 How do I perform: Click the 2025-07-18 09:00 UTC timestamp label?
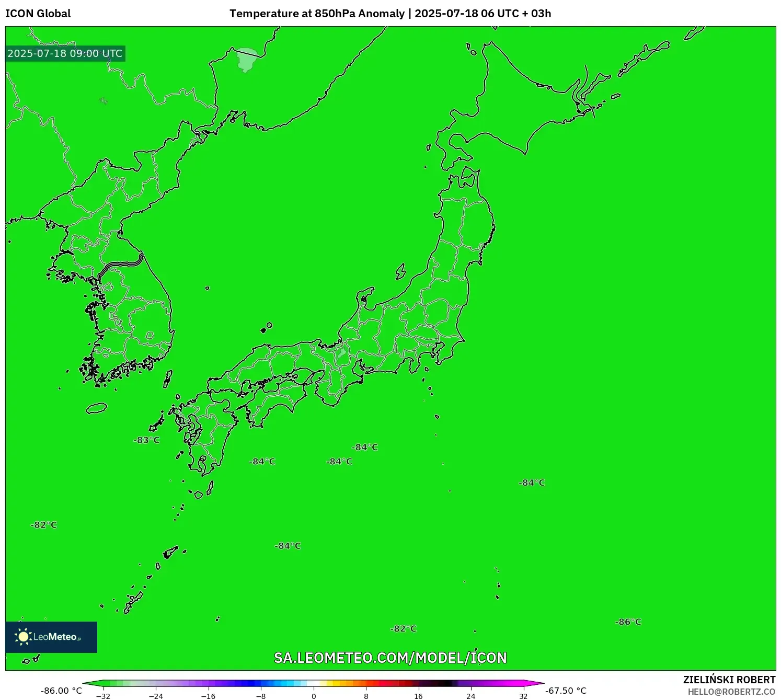(x=65, y=53)
